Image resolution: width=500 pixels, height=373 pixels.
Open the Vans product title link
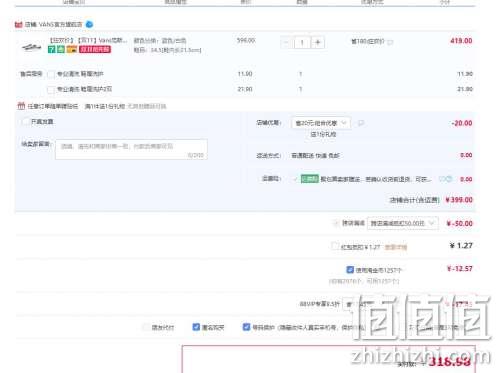pyautogui.click(x=88, y=40)
